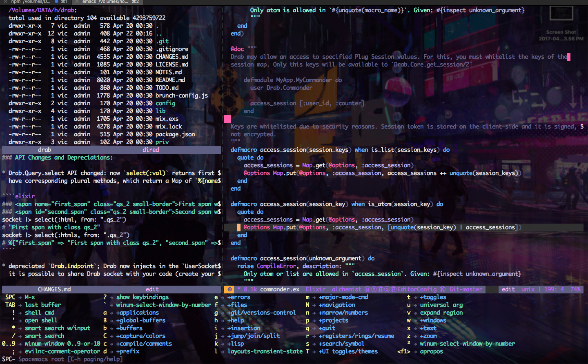The height and width of the screenshot is (364, 588).
Task: Select +help entry in which-key menu
Action: coord(236,320)
